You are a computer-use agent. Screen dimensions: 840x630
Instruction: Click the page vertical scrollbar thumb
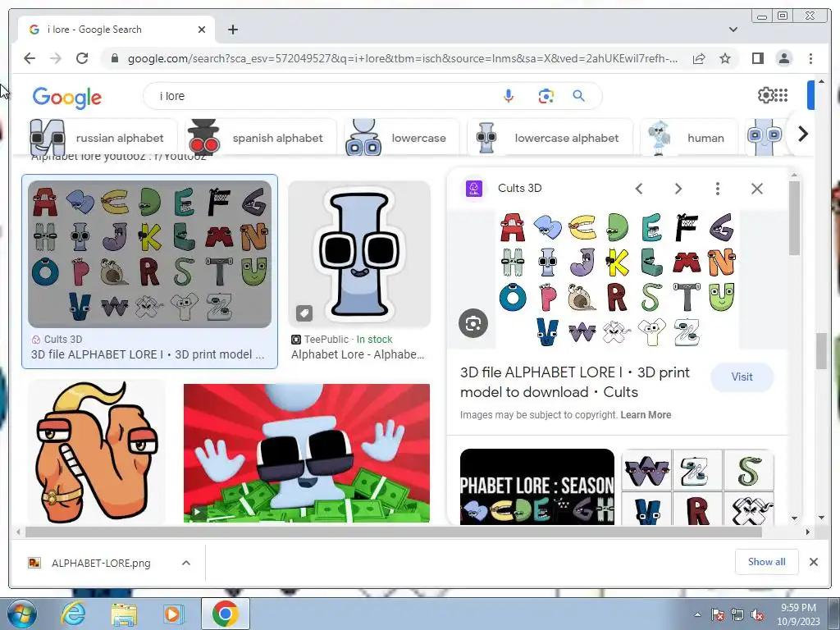coord(821,351)
